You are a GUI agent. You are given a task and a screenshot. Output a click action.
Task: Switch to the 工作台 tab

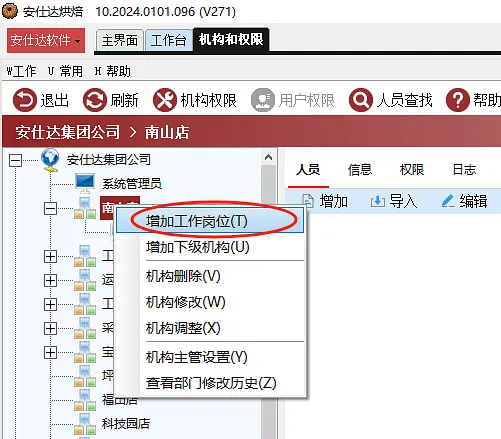pyautogui.click(x=169, y=41)
